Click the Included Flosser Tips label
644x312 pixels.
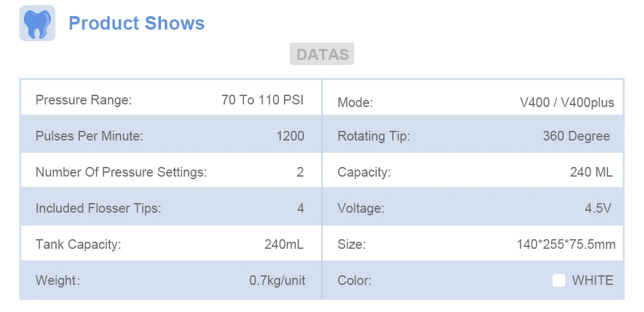[x=99, y=208]
